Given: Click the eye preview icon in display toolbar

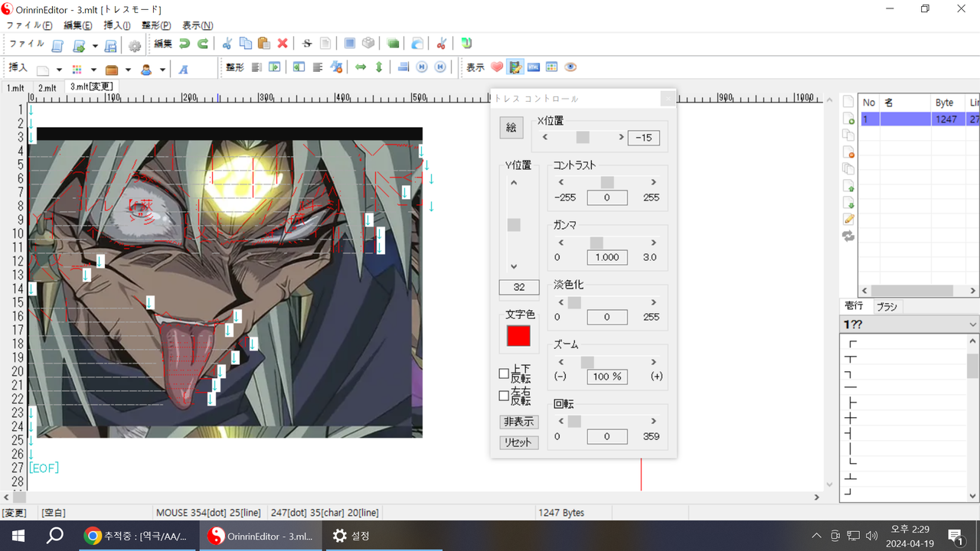Looking at the screenshot, I should point(570,67).
